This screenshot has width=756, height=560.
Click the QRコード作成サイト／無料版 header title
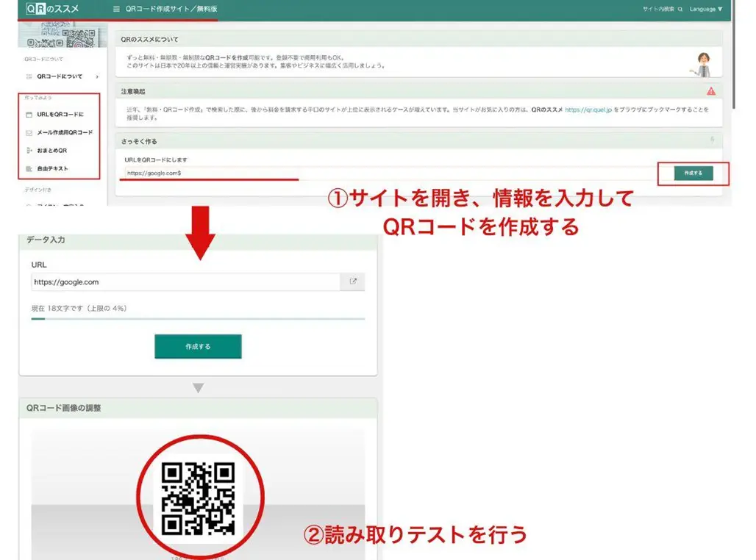171,9
